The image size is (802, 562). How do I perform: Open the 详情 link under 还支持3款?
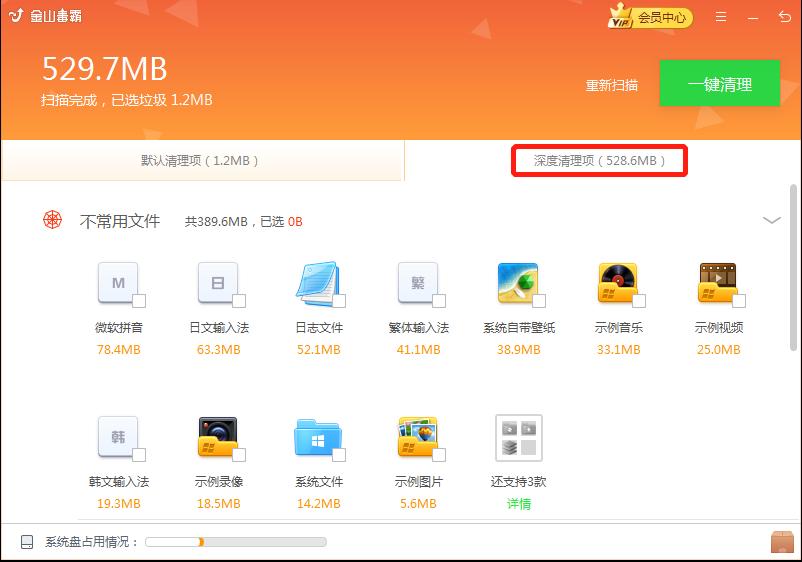coord(519,504)
